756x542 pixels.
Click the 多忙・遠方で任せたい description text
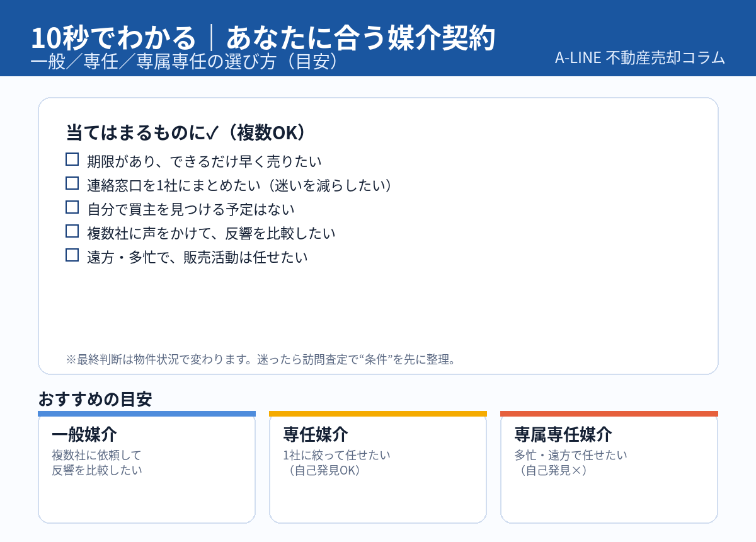tap(571, 455)
